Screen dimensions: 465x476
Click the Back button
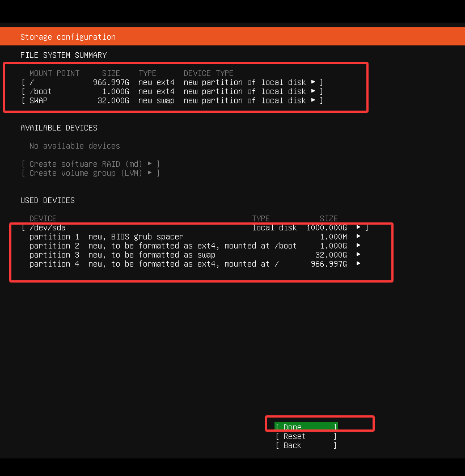coord(306,445)
